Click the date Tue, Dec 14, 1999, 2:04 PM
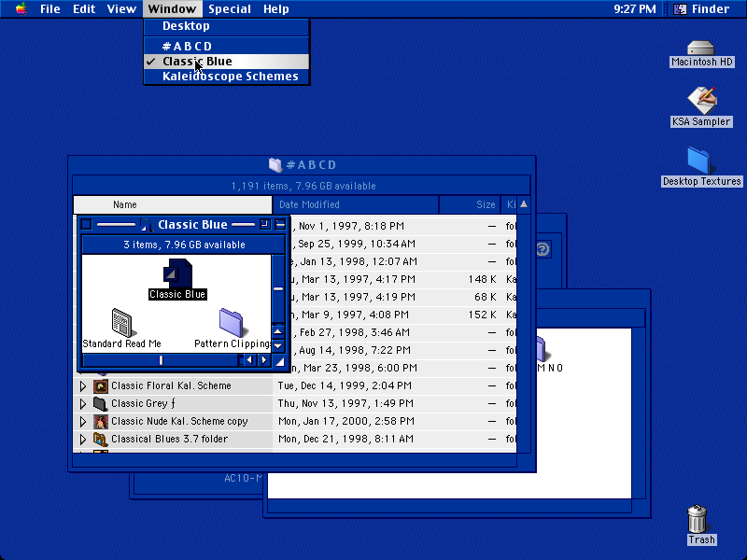Screen dimensions: 747x560 pos(345,385)
